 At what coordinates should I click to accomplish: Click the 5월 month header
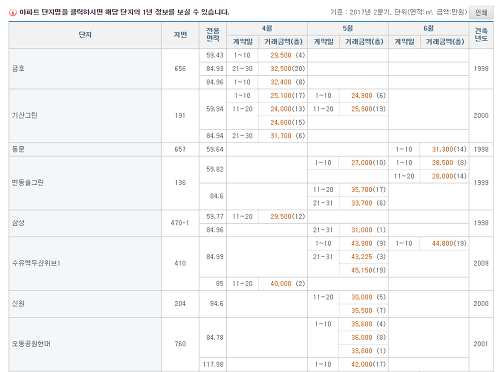coord(348,29)
